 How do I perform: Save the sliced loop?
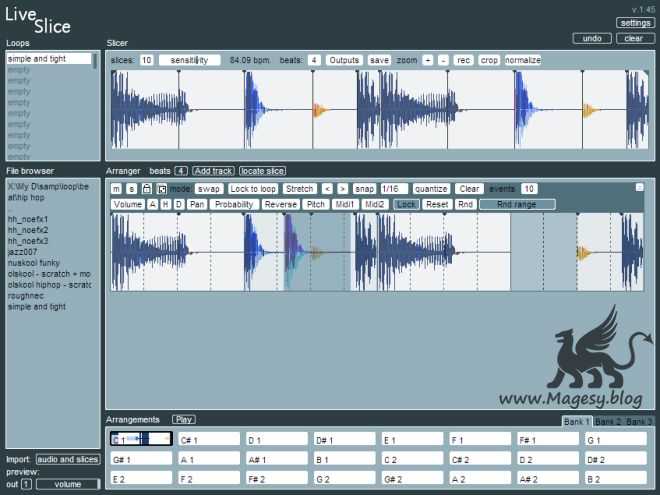pos(379,60)
